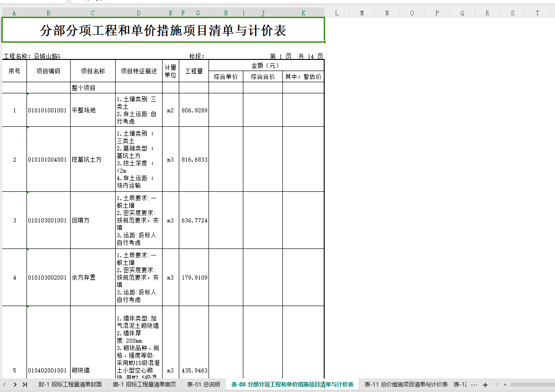Click the 其中：暂估价 header cell
555x392 pixels.
click(x=303, y=77)
